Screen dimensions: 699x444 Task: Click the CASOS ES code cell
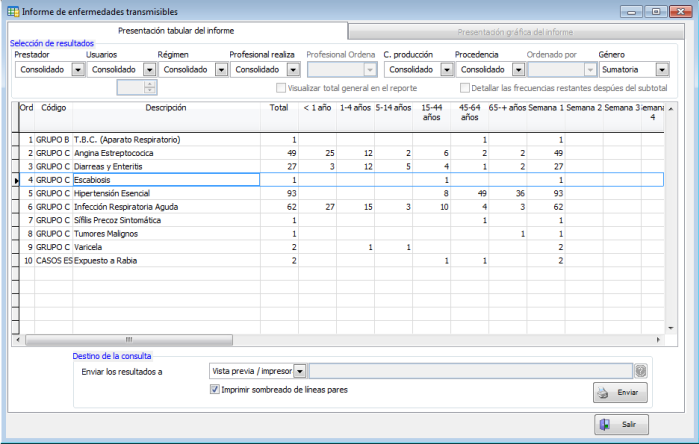click(53, 260)
